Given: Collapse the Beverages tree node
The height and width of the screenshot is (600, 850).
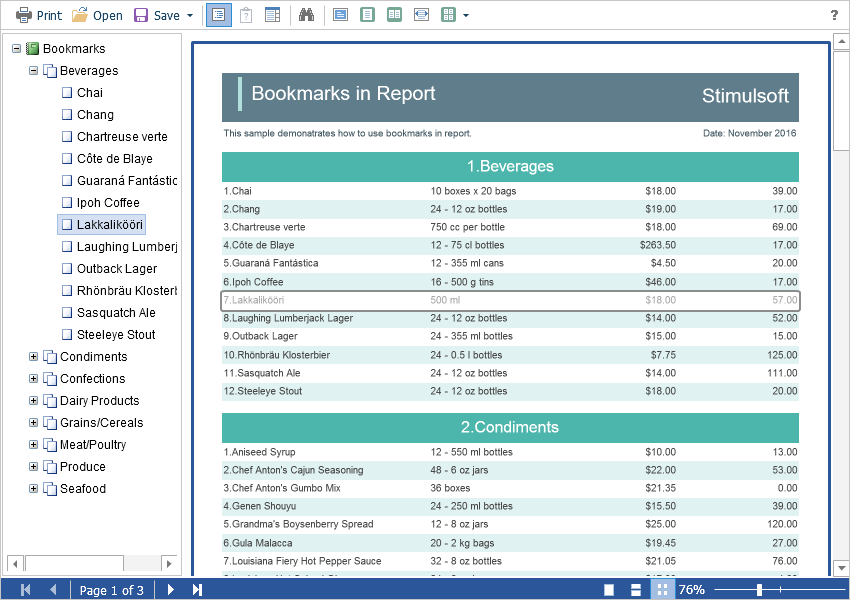Looking at the screenshot, I should [x=34, y=70].
